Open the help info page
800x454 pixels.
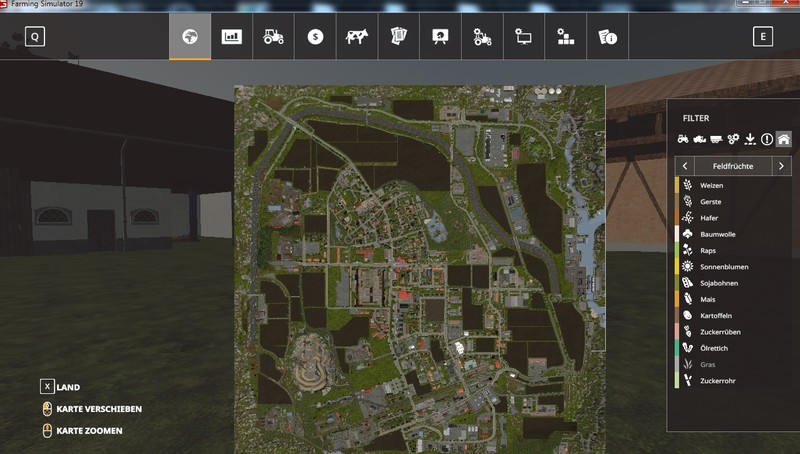pos(607,37)
